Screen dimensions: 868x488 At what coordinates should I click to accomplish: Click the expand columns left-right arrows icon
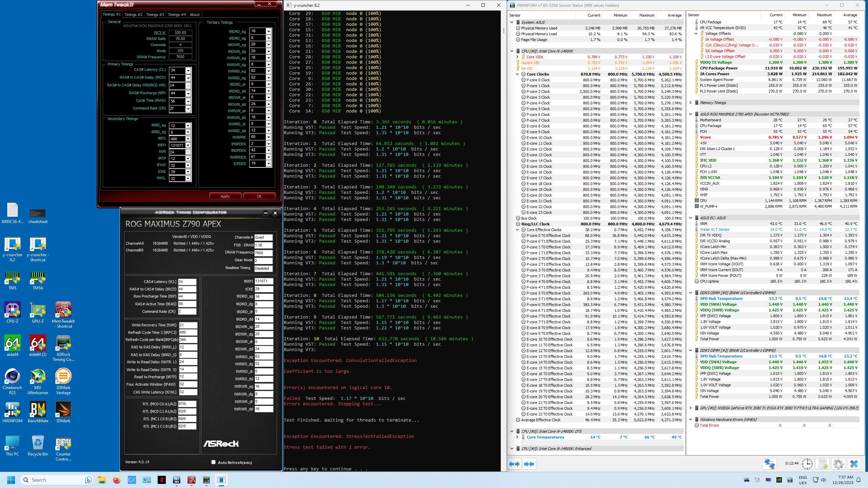[515, 464]
